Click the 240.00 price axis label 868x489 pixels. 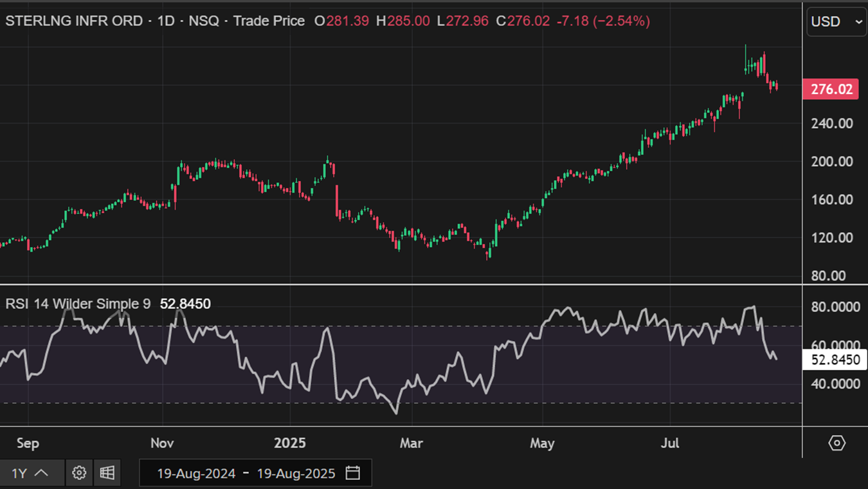tap(832, 123)
